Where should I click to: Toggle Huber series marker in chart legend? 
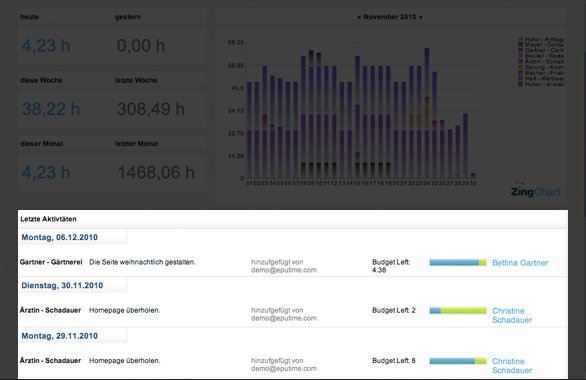coord(520,84)
